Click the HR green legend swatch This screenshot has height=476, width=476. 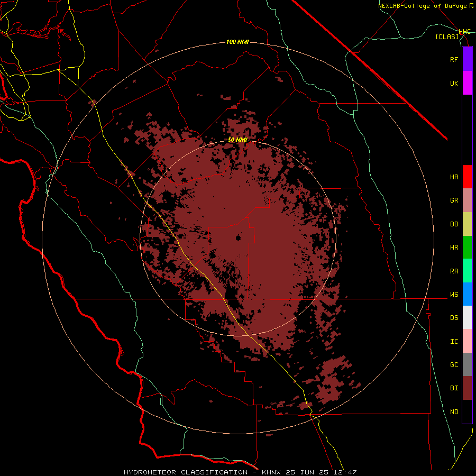pyautogui.click(x=467, y=248)
